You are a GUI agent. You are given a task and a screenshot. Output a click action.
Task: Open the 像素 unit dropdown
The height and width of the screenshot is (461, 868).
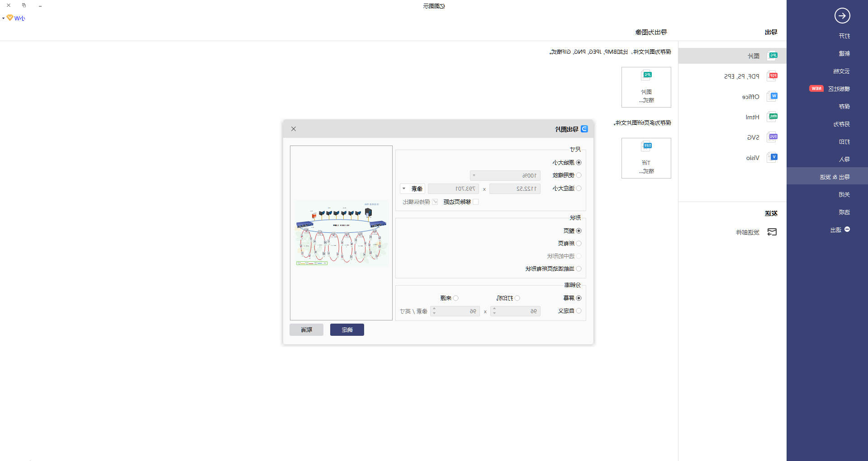[412, 188]
